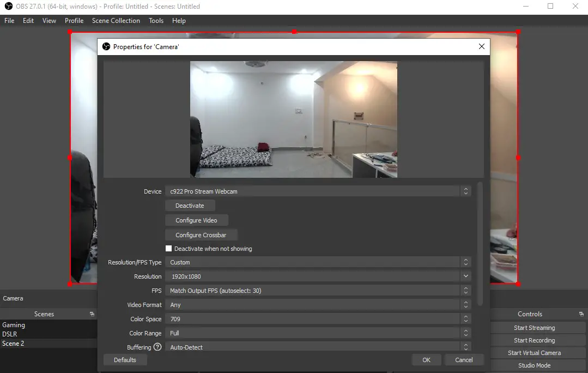Open the Device dropdown

[x=318, y=191]
